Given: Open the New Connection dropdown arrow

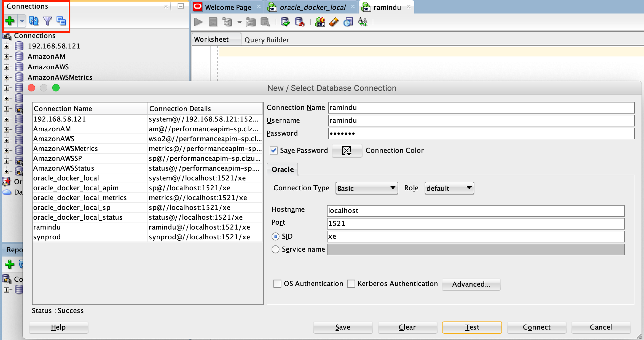Looking at the screenshot, I should pyautogui.click(x=22, y=21).
